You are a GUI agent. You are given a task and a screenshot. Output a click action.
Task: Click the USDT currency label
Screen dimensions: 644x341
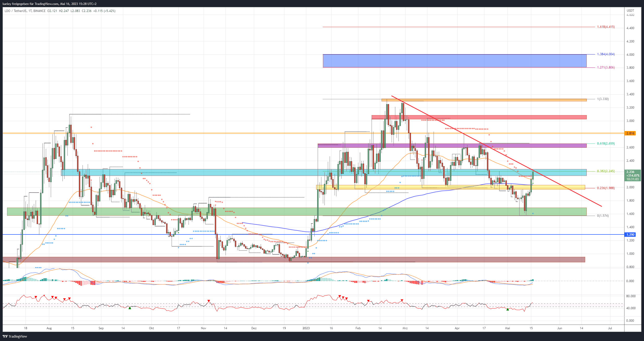click(630, 11)
